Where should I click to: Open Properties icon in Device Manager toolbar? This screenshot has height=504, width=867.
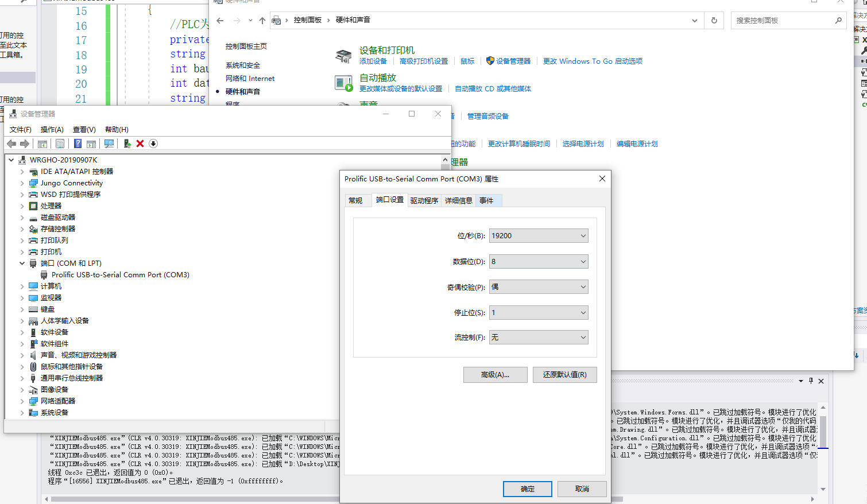(x=60, y=144)
